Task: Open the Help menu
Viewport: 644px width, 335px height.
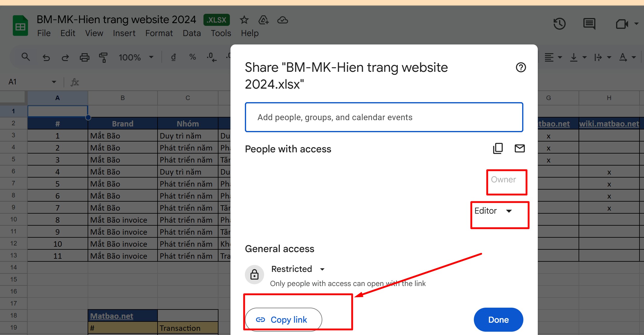Action: 250,33
